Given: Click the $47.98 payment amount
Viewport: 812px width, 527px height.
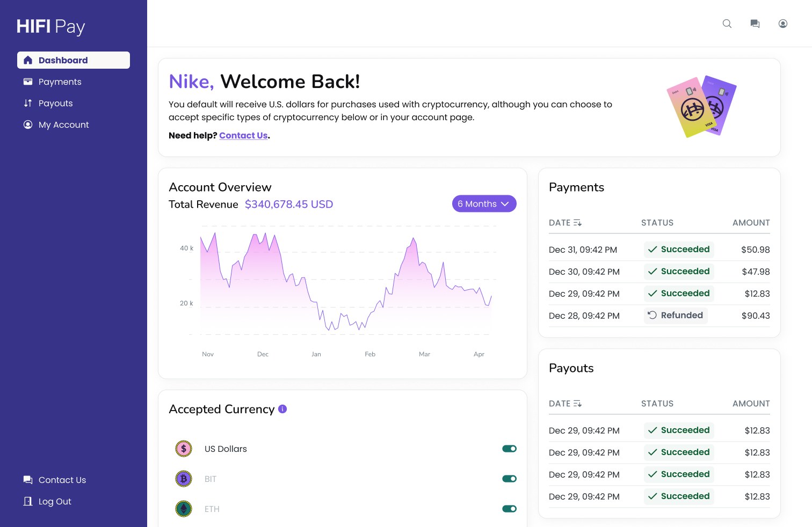Looking at the screenshot, I should tap(756, 272).
